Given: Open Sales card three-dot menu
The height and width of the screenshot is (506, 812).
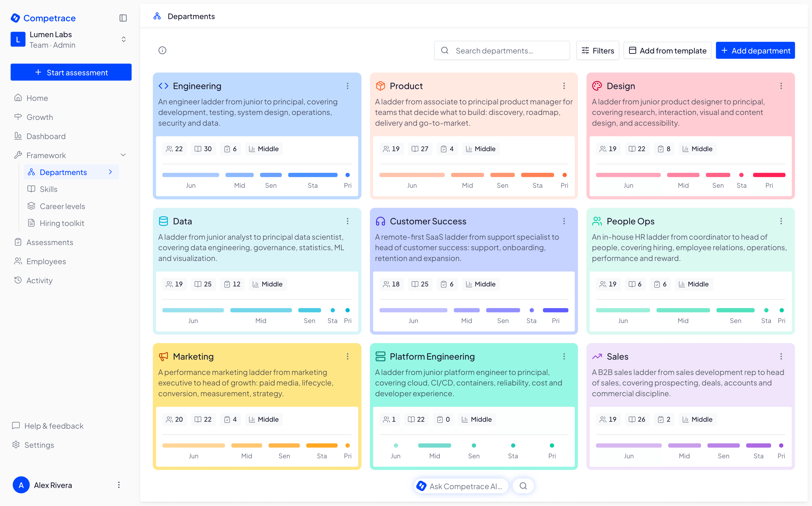Looking at the screenshot, I should coord(781,356).
